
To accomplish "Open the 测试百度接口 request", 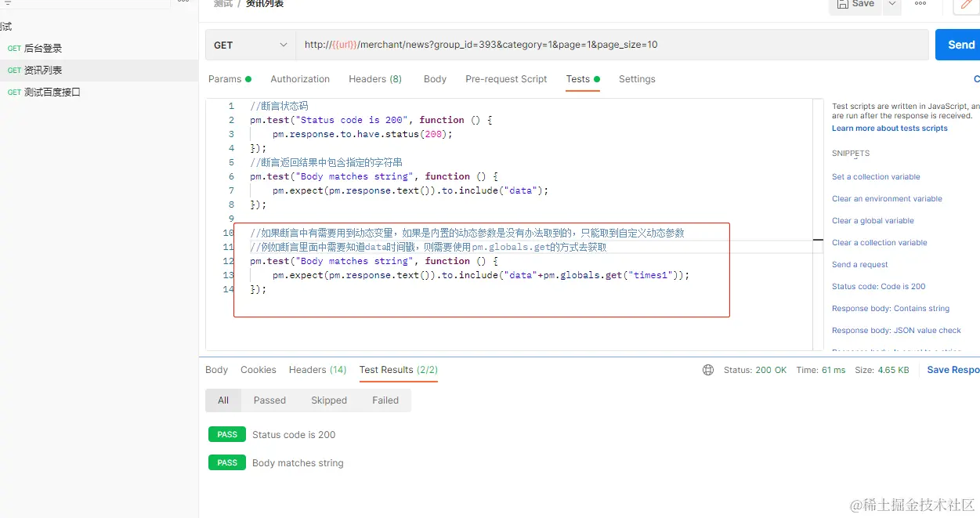I will tap(99, 92).
